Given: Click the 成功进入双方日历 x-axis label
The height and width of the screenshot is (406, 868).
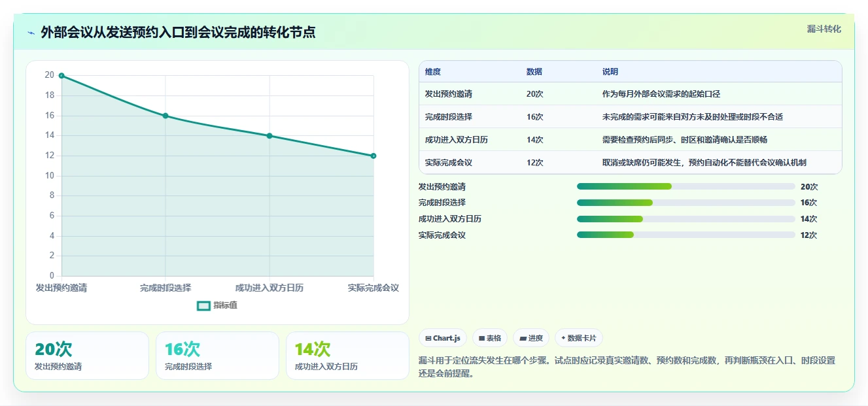Looking at the screenshot, I should 269,288.
